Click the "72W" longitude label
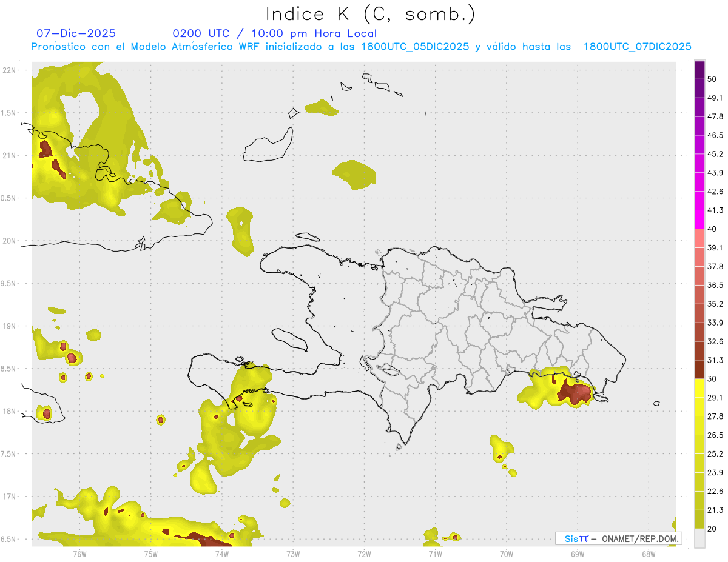 [x=364, y=554]
